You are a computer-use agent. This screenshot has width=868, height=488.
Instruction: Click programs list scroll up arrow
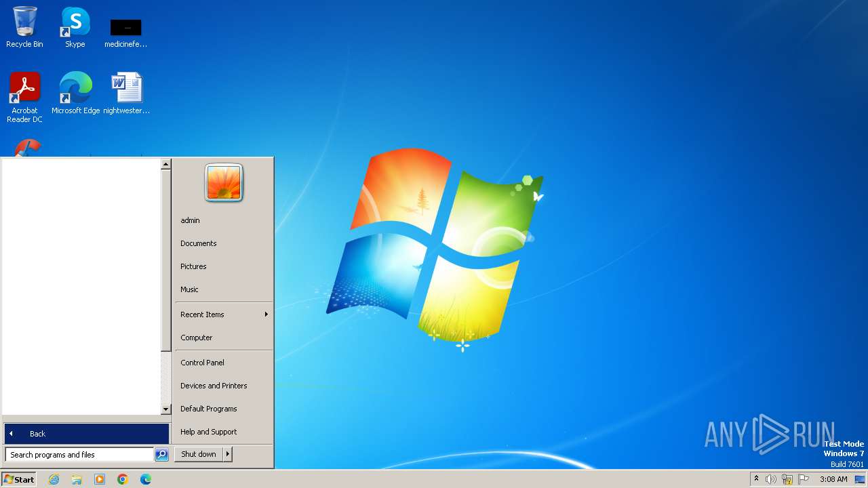[x=165, y=164]
